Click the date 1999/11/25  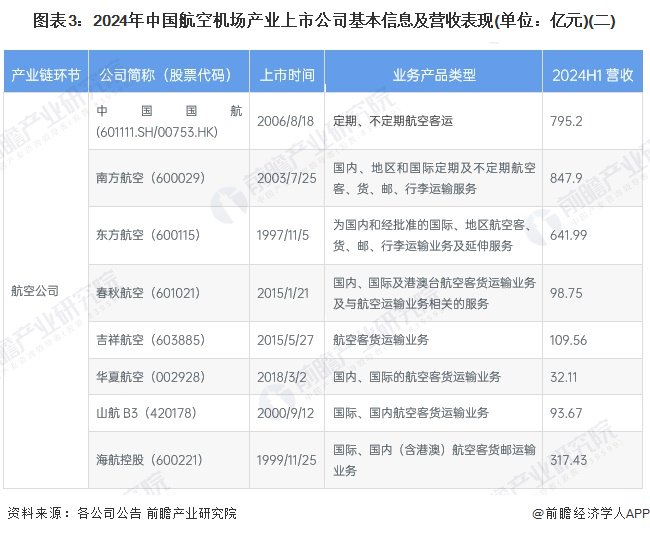click(286, 460)
